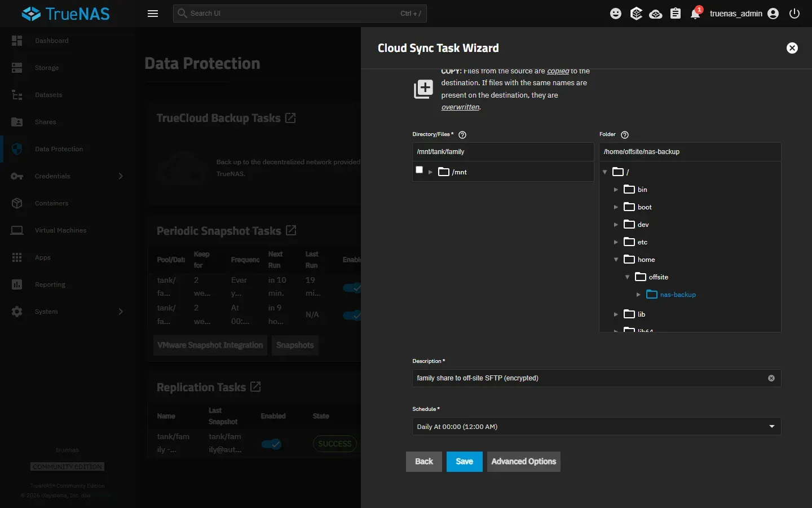Check the /mnt directory checkbox
Viewport: 812px width, 508px height.
click(x=419, y=170)
